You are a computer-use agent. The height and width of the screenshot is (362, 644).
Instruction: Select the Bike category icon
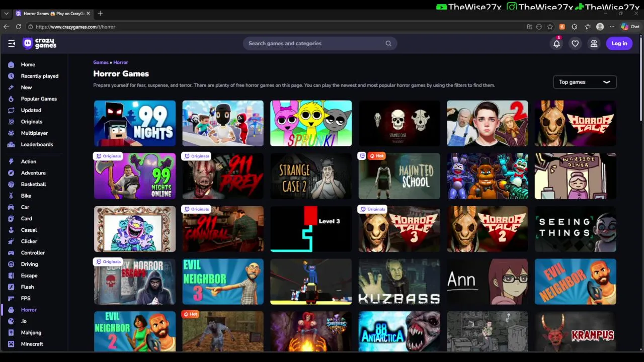coord(11,196)
